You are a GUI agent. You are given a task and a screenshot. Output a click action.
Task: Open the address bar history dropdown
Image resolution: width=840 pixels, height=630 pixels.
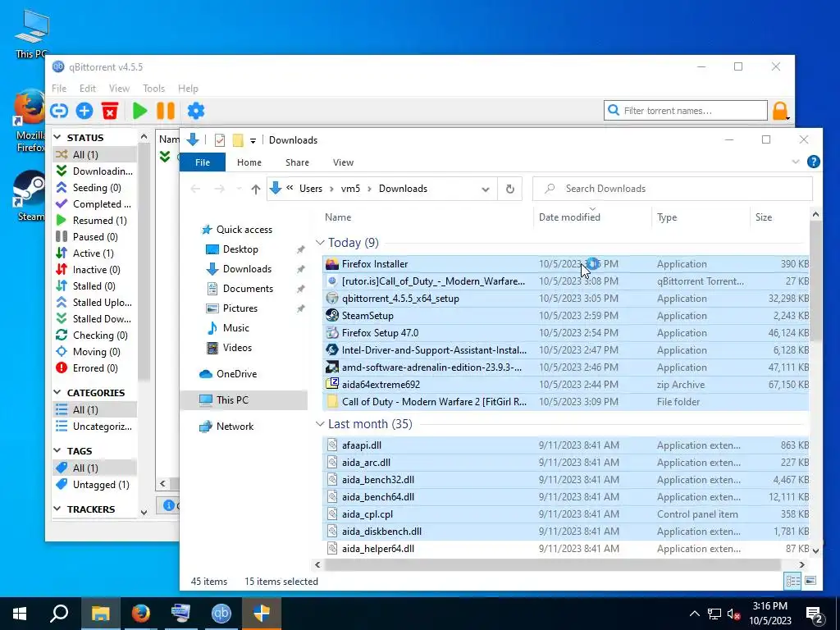(x=486, y=189)
